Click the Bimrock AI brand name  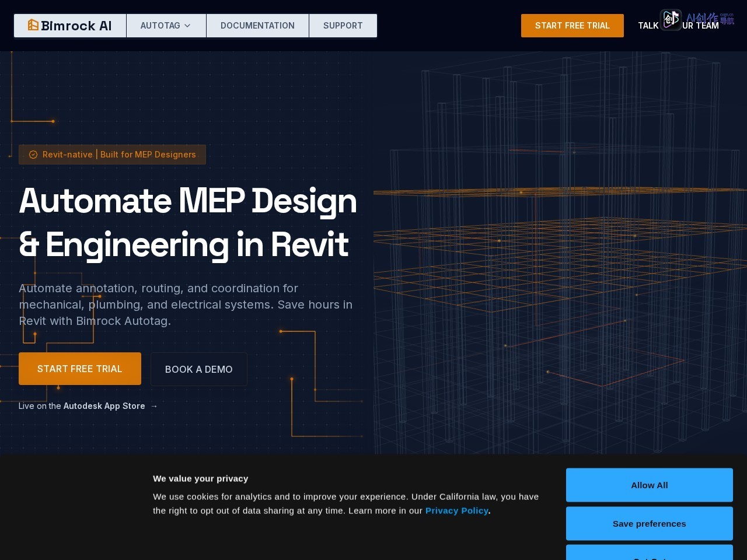[76, 26]
